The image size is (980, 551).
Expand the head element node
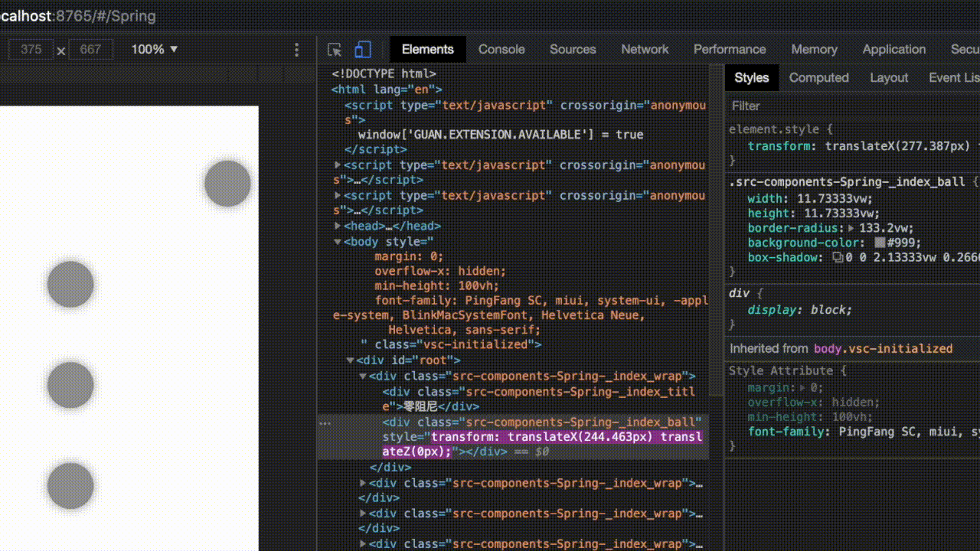tap(338, 226)
